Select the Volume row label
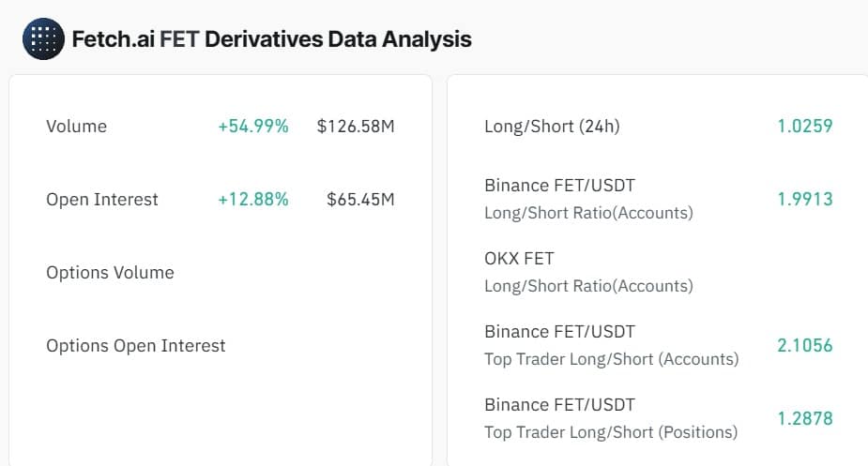 tap(76, 126)
